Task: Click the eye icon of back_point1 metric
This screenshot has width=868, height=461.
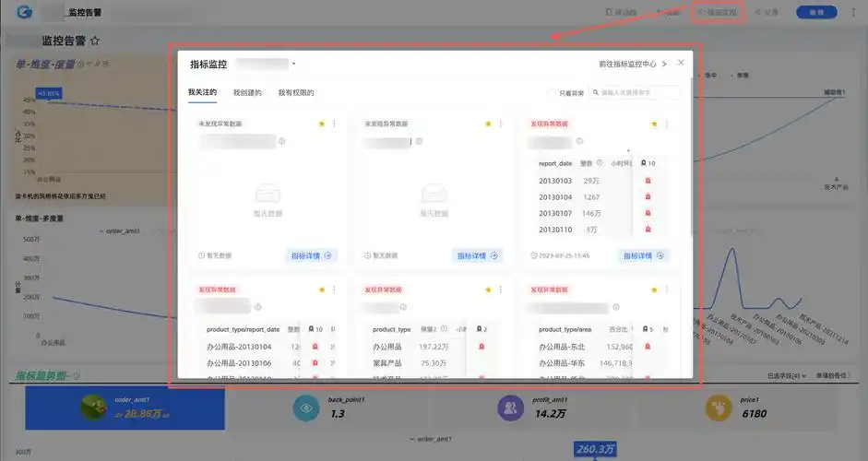Action: pos(306,408)
